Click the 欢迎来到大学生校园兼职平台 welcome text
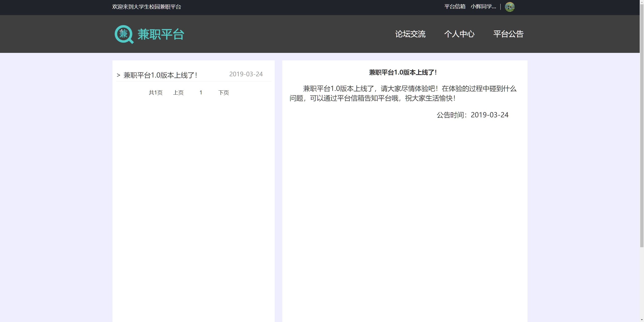Viewport: 644px width, 322px height. click(x=147, y=7)
